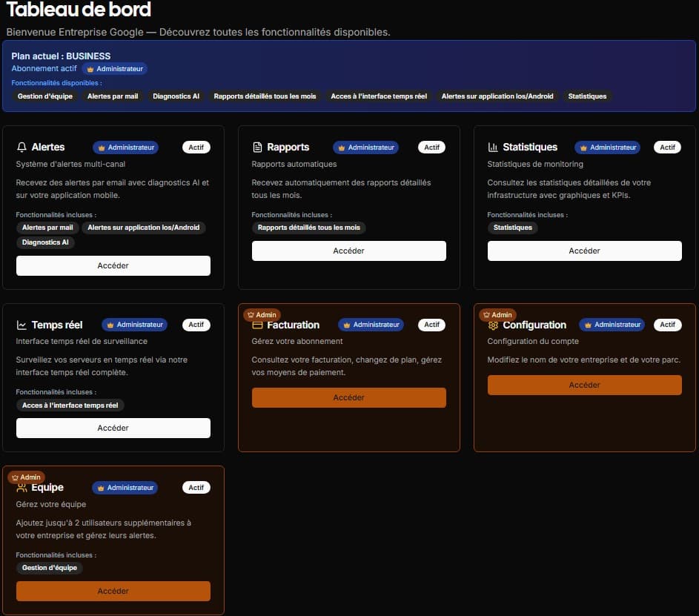
Task: Click the Acces à l'interface temps réel tag
Action: (70, 405)
